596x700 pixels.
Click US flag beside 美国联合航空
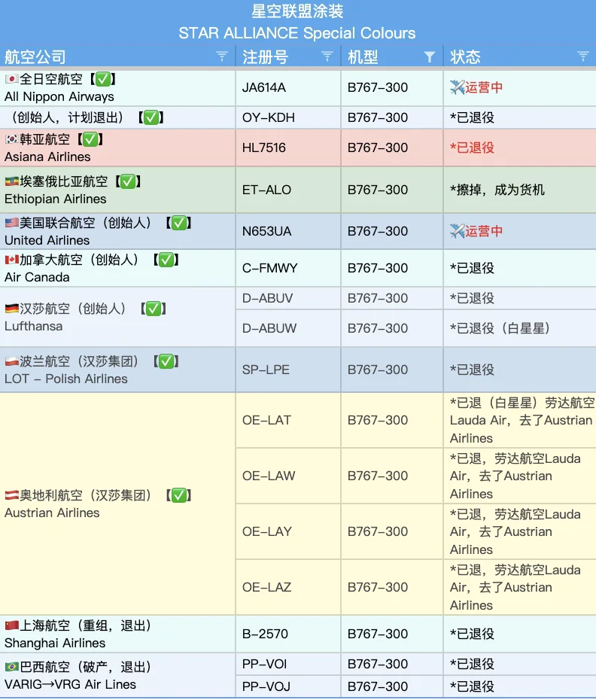pos(11,222)
